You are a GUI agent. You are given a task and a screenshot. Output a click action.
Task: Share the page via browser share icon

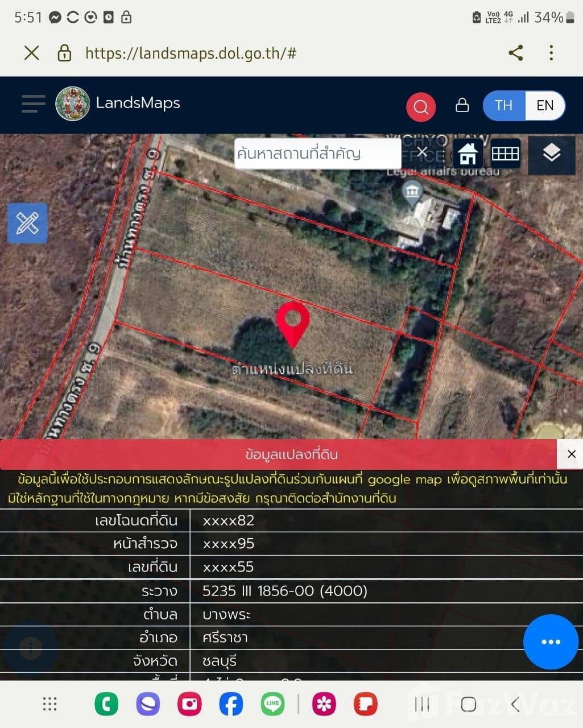(x=515, y=53)
